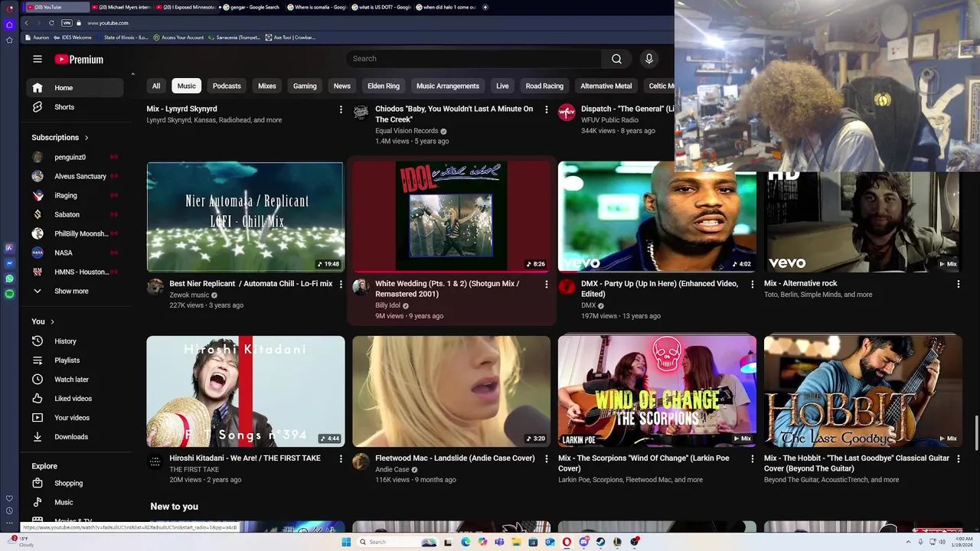Click the YouTube search input field
980x551 pixels.
(x=474, y=59)
